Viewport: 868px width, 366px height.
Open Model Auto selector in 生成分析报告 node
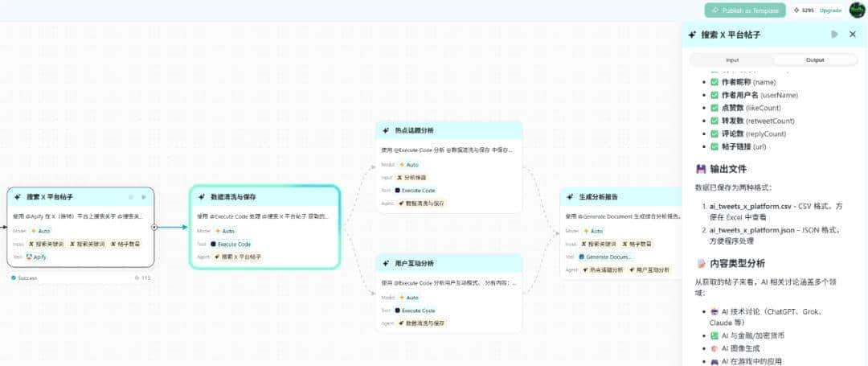(x=592, y=231)
